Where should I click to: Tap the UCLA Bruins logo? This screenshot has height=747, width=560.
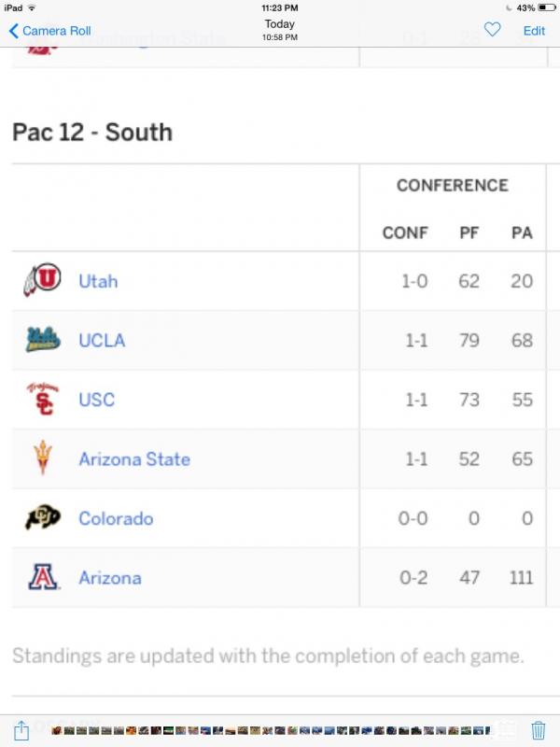(43, 340)
